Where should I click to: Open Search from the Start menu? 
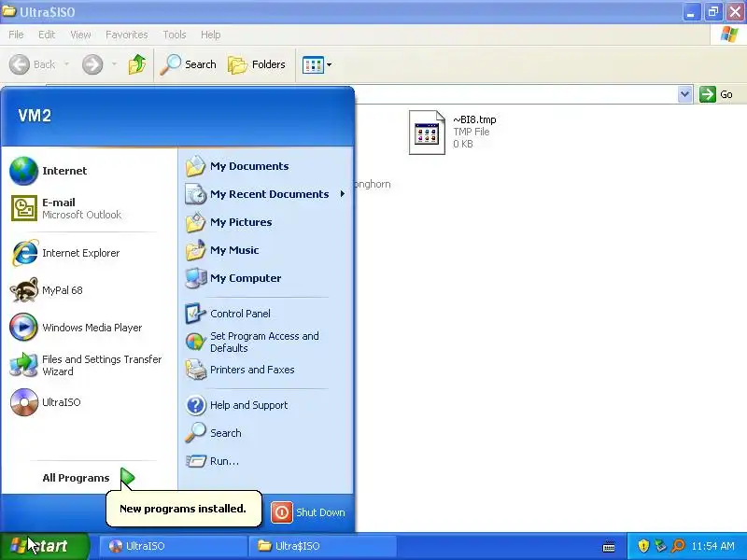pos(265,433)
